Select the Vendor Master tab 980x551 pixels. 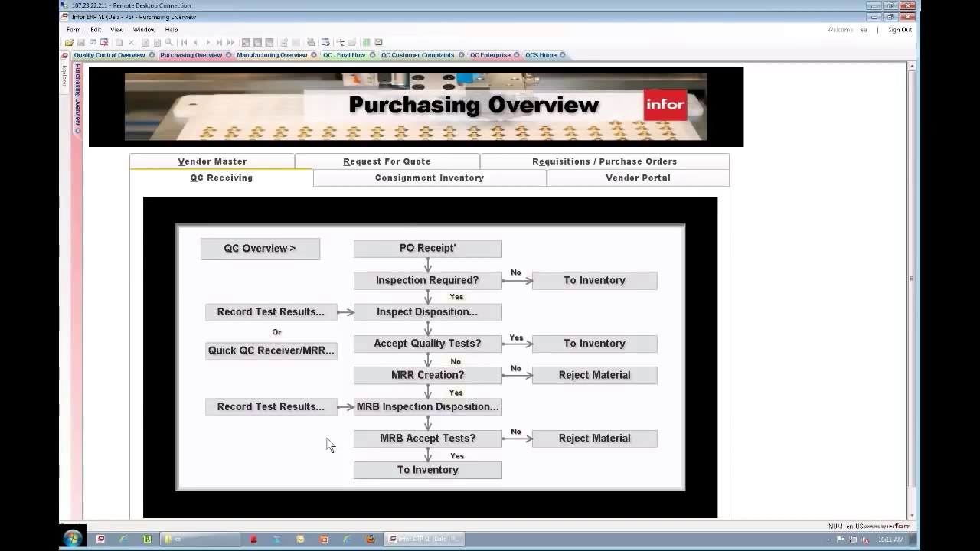[212, 161]
